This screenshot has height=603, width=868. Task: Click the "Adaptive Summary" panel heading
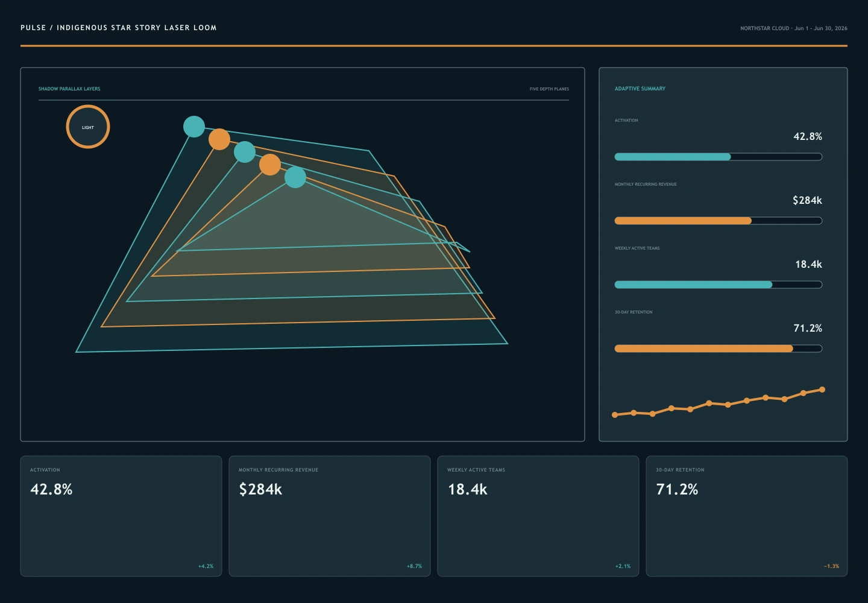point(640,89)
